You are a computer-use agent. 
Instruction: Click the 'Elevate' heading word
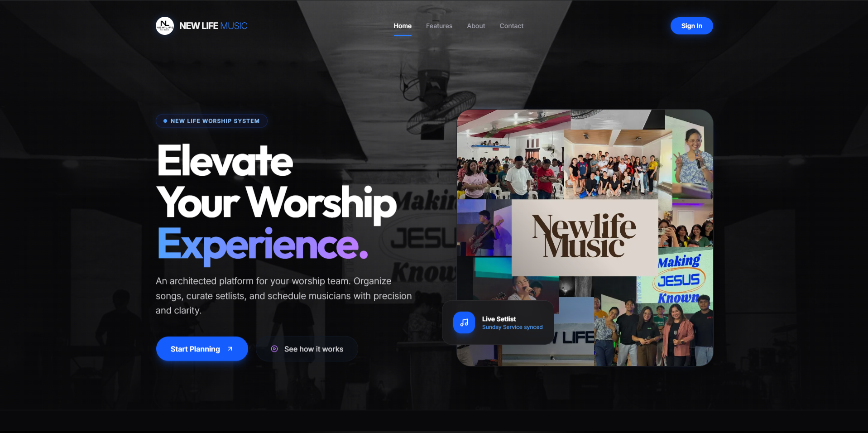click(x=225, y=160)
